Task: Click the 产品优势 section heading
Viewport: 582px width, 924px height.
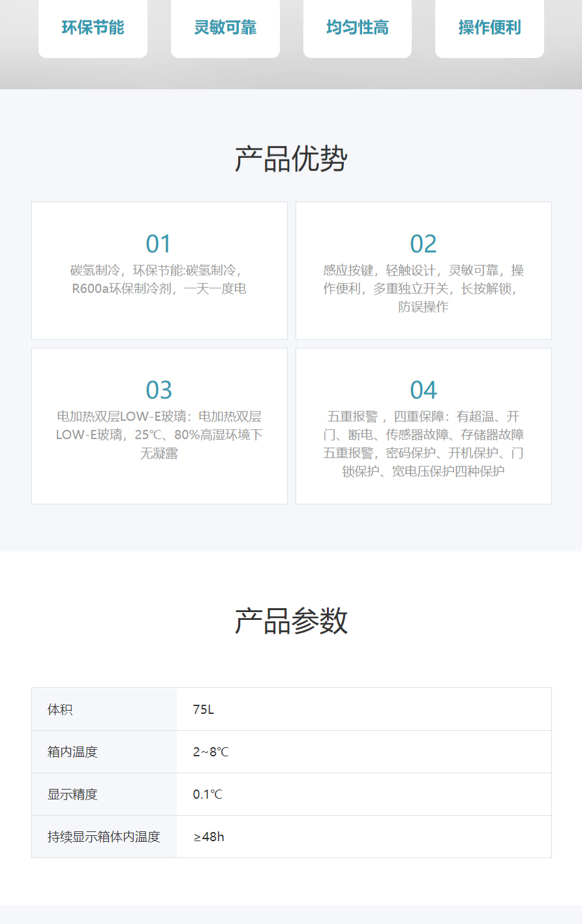Action: [291, 159]
